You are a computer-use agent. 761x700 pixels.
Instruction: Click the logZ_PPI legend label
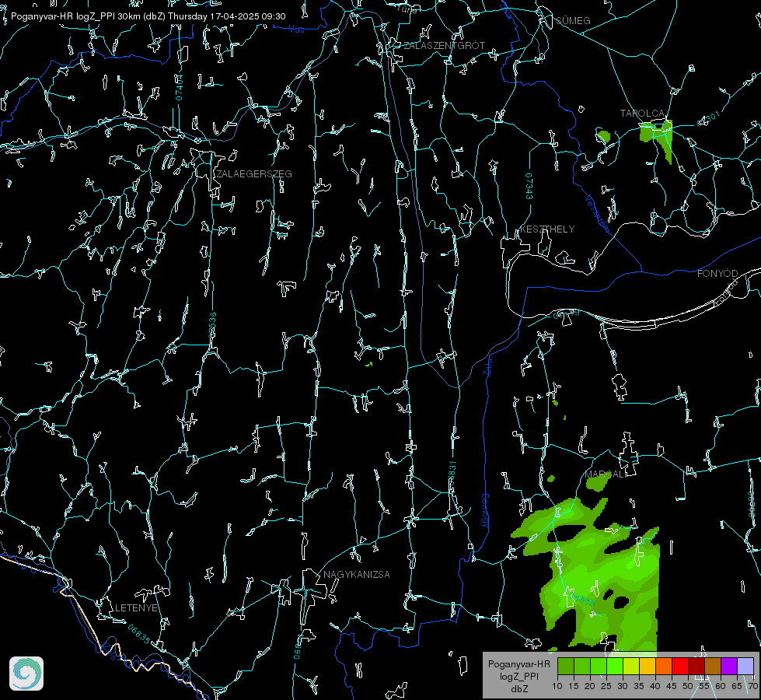pyautogui.click(x=518, y=676)
